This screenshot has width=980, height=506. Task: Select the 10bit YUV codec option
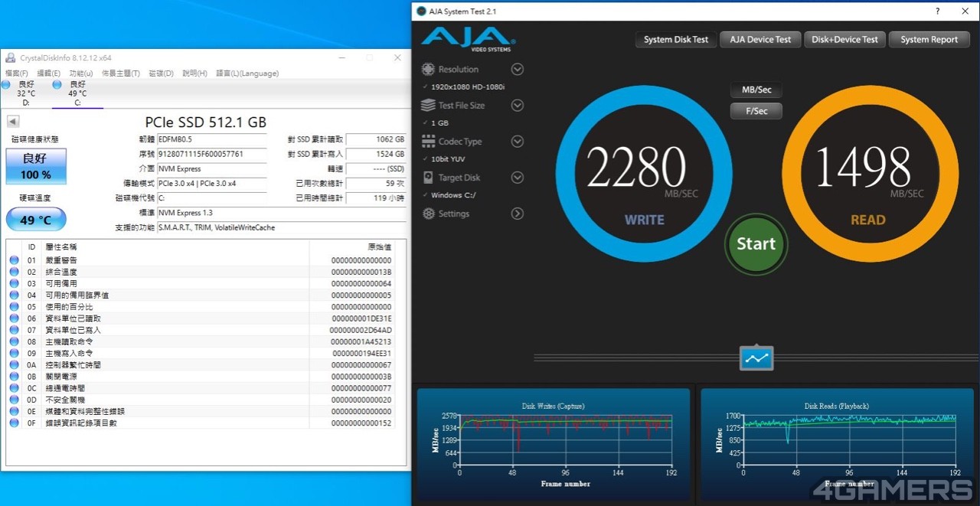pyautogui.click(x=446, y=158)
